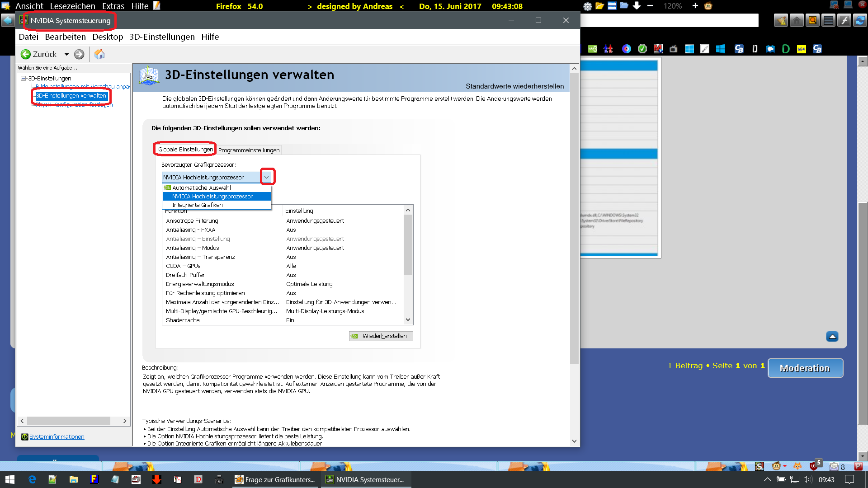Open Edge browser from the taskbar

[x=32, y=479]
